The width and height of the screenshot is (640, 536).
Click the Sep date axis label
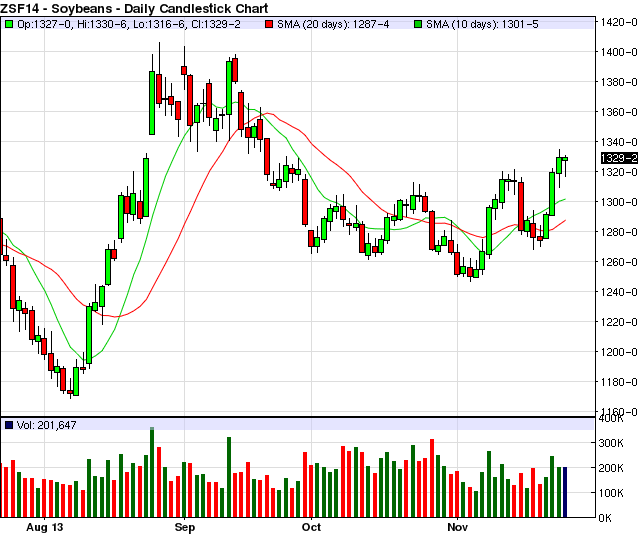184,527
